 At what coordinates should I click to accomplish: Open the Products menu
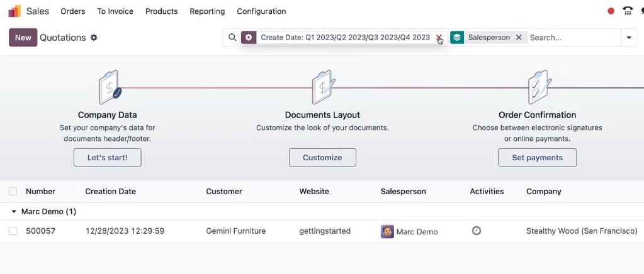(161, 11)
